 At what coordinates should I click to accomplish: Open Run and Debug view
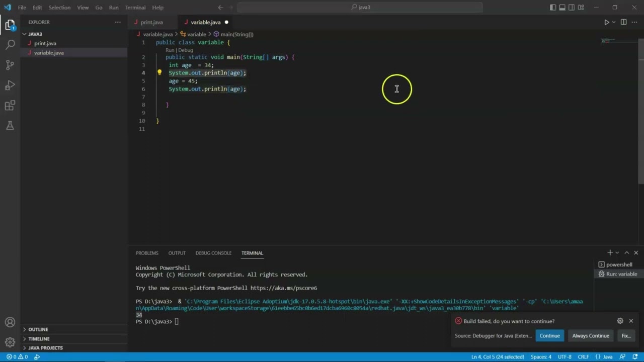(x=10, y=85)
